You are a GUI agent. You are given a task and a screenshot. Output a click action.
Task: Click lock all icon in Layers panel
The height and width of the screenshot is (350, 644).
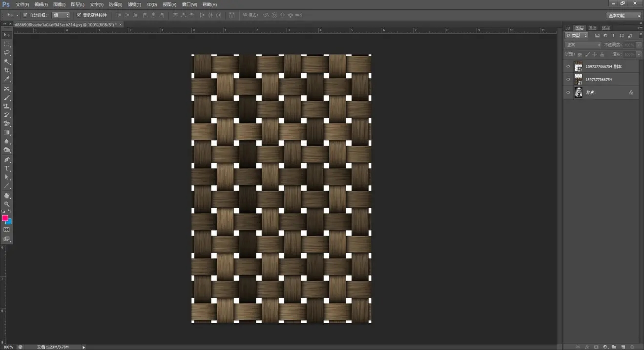(602, 54)
